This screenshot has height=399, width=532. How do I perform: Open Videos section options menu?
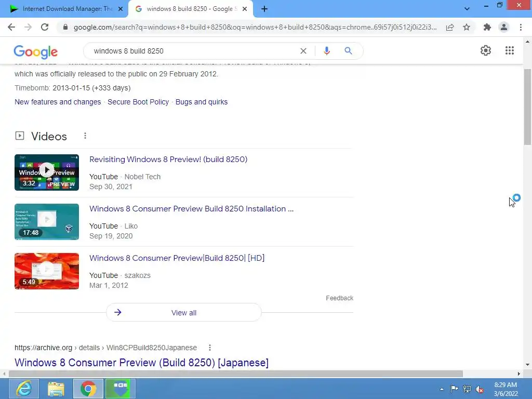tap(85, 136)
